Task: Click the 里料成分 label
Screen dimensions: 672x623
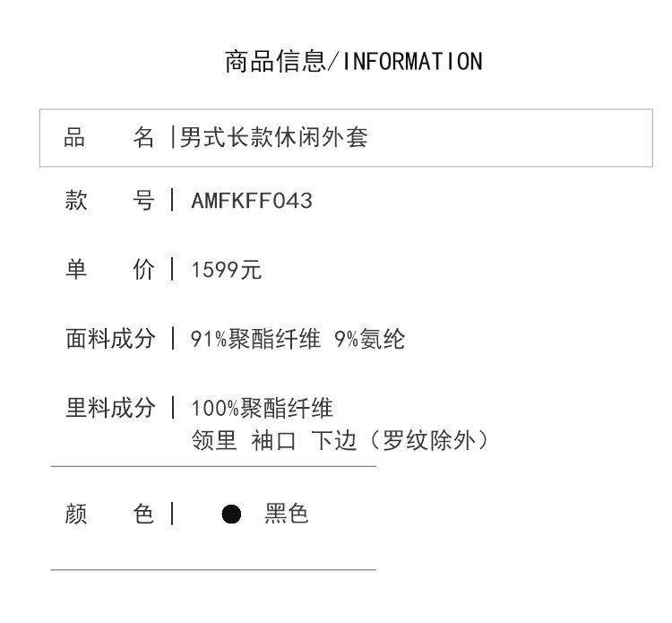Action: click(x=109, y=408)
